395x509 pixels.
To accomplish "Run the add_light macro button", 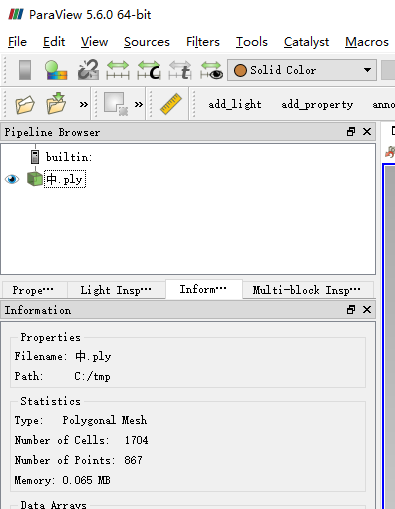I will click(235, 104).
